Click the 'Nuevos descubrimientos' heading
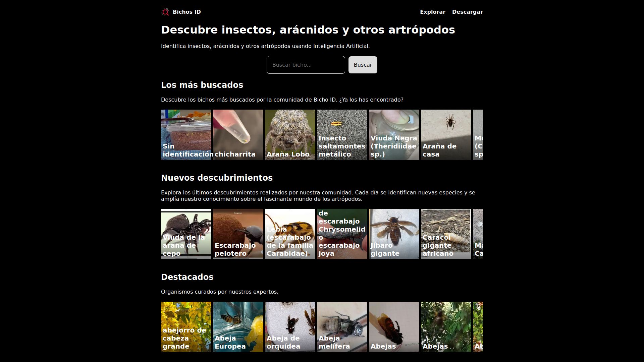This screenshot has width=644, height=362. point(217,178)
